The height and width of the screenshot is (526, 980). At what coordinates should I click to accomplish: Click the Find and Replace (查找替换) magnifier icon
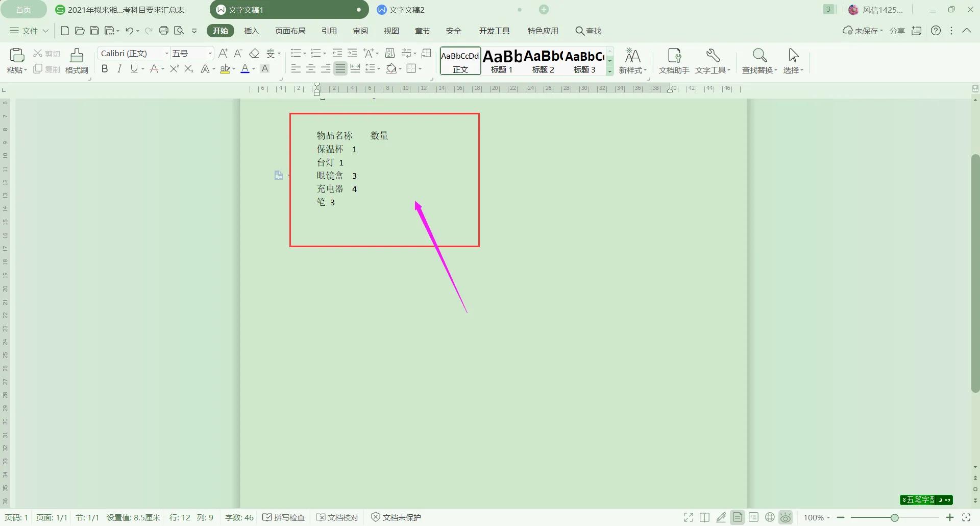(759, 55)
